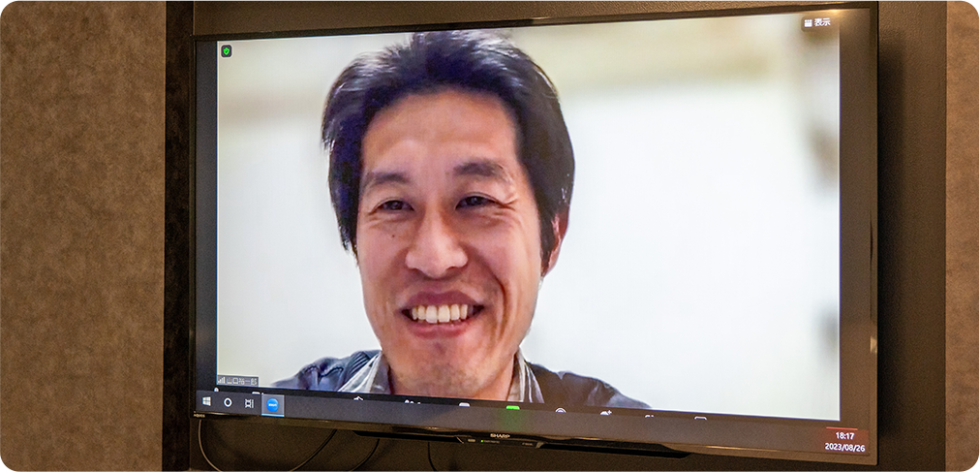Start sharing with green Share Screen button

512,407
